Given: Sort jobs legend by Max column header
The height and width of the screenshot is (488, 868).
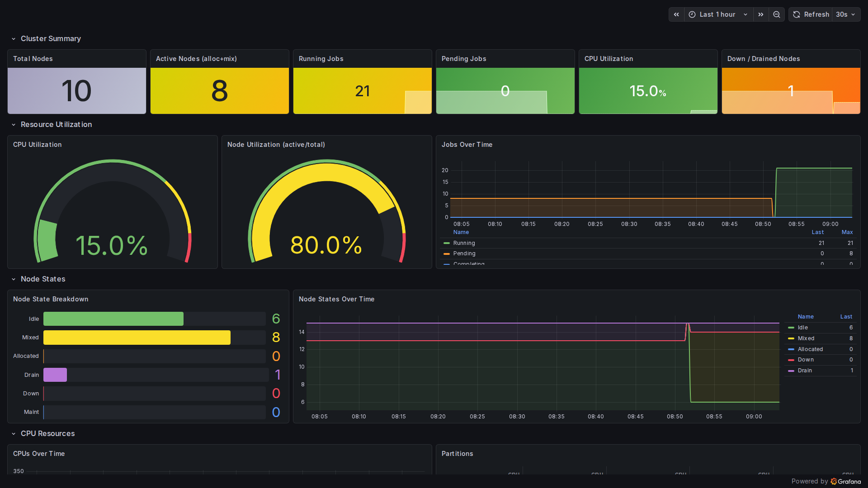Looking at the screenshot, I should [847, 232].
